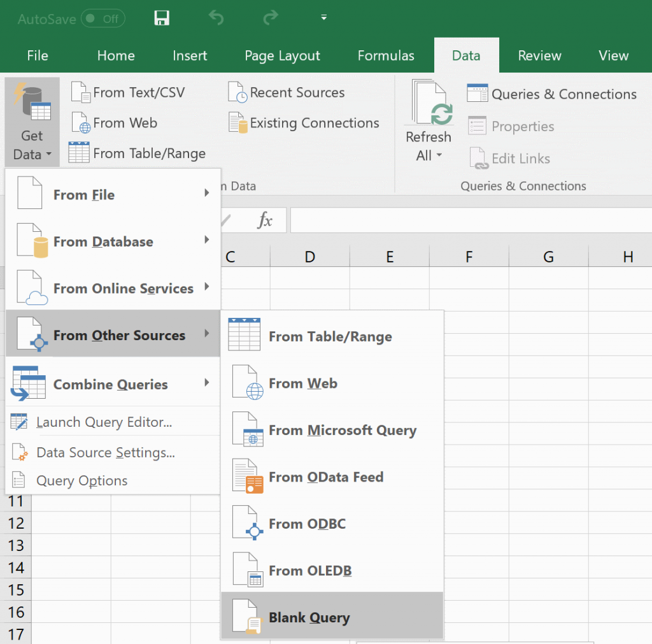Click the insert function fx icon

coord(264,220)
